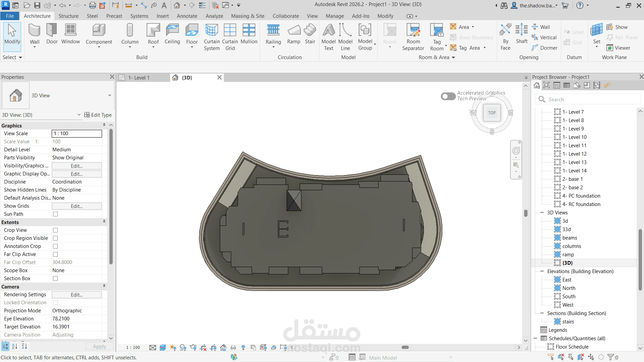The height and width of the screenshot is (362, 644).
Task: Select the Ceiling tool
Action: (172, 34)
